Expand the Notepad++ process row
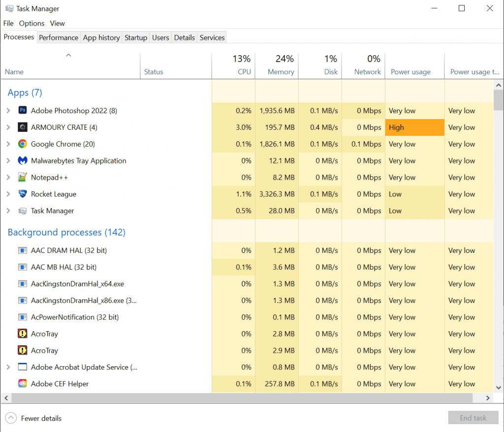 click(x=8, y=178)
